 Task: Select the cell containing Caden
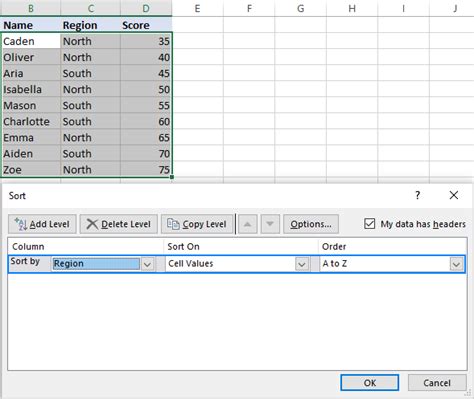pyautogui.click(x=31, y=41)
